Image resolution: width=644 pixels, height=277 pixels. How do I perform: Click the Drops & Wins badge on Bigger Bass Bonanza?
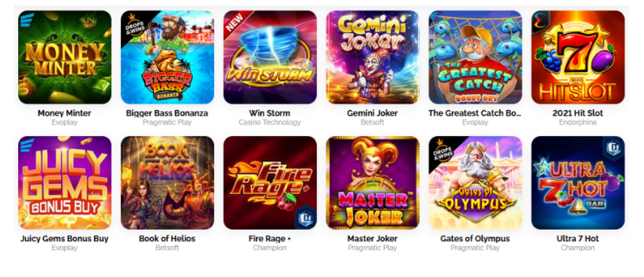[x=133, y=24]
